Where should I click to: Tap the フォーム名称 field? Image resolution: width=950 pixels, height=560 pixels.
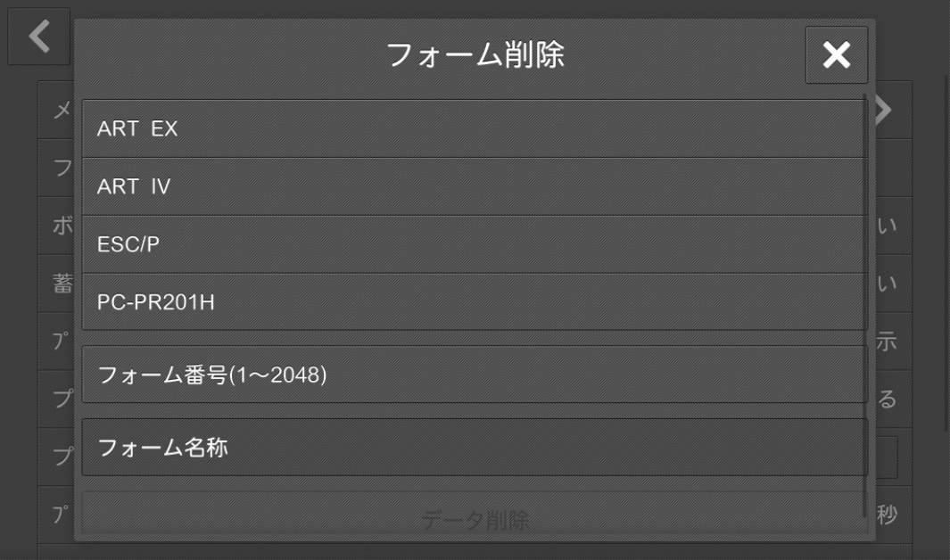coord(475,448)
